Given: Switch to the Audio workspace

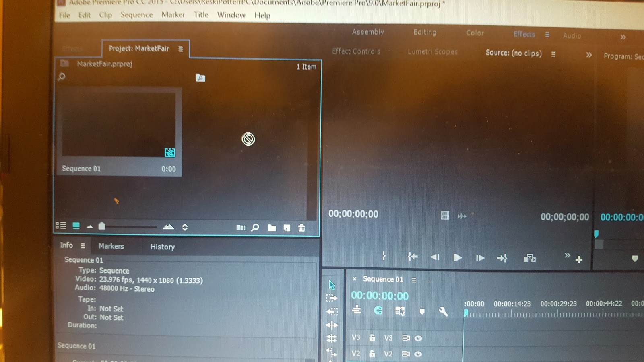Looking at the screenshot, I should [572, 36].
